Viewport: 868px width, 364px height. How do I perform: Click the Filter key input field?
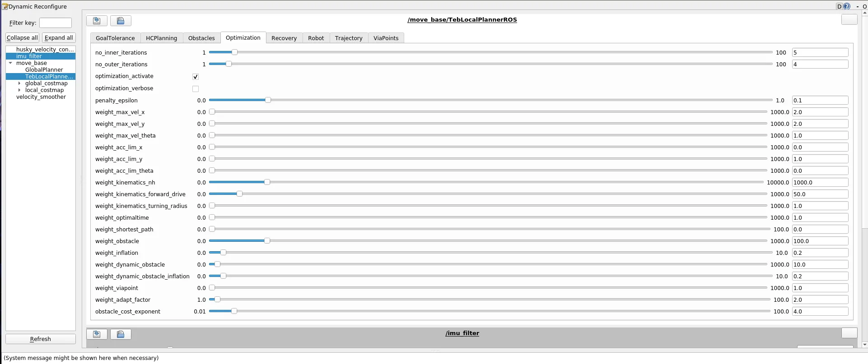tap(55, 23)
